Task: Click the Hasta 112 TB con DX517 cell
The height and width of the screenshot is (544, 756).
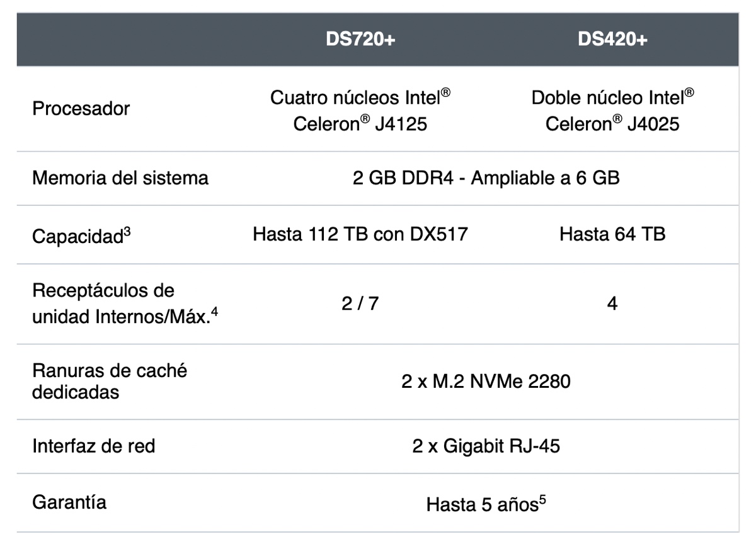Action: point(360,235)
